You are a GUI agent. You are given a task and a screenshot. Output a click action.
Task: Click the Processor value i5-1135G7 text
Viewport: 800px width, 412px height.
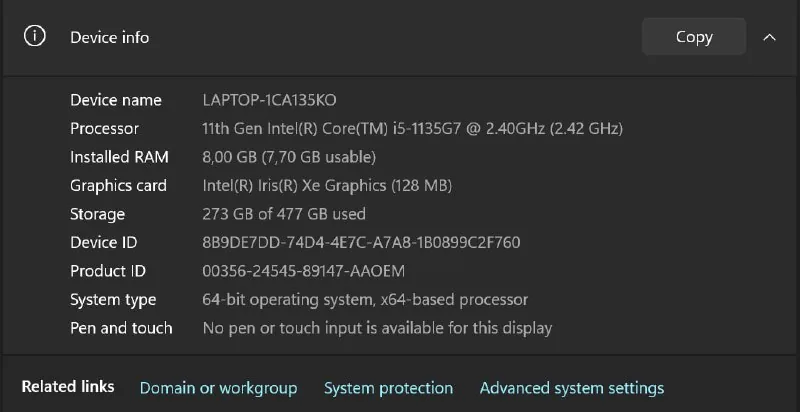(x=412, y=128)
